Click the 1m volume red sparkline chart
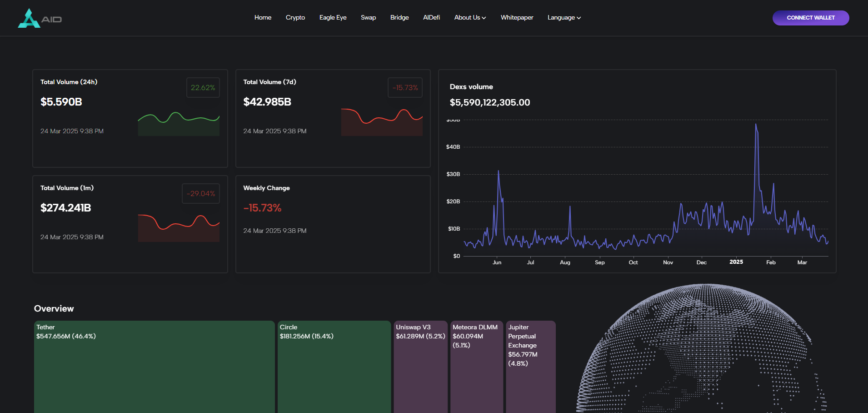Viewport: 868px width, 413px height. pos(179,228)
